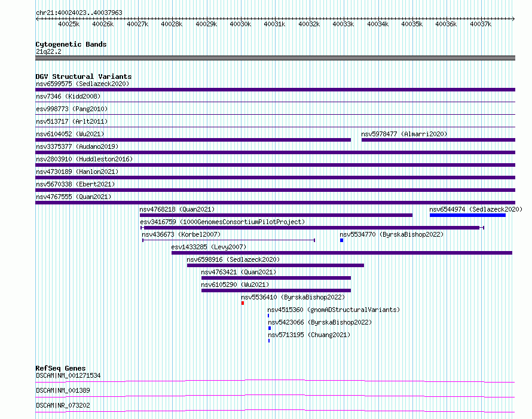This screenshot has height=419, width=532.
Task: Select nsv5670338 (Ebert2021) variant label
Action: pyautogui.click(x=75, y=184)
